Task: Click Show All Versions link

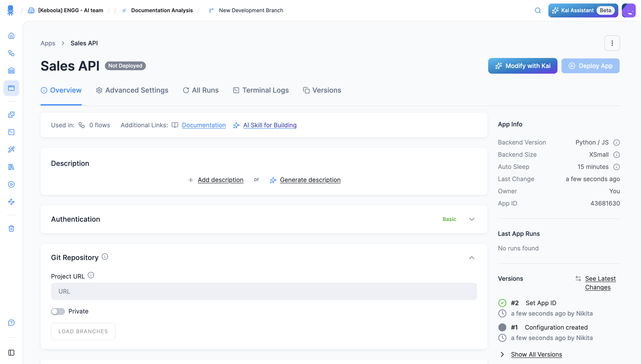Action: click(536, 354)
